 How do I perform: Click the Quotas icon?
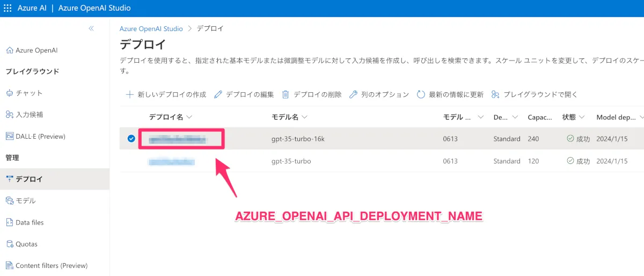[9, 244]
